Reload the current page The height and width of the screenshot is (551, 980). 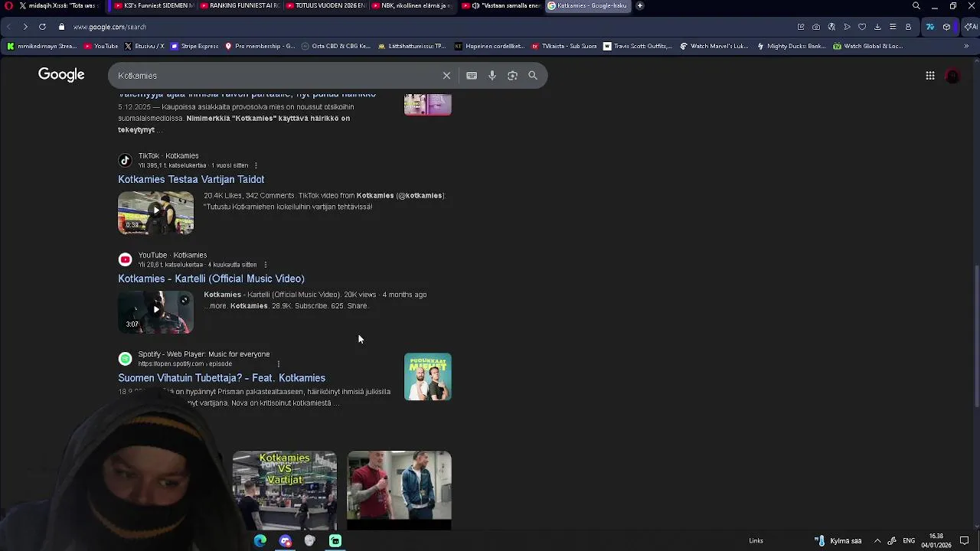[x=42, y=27]
